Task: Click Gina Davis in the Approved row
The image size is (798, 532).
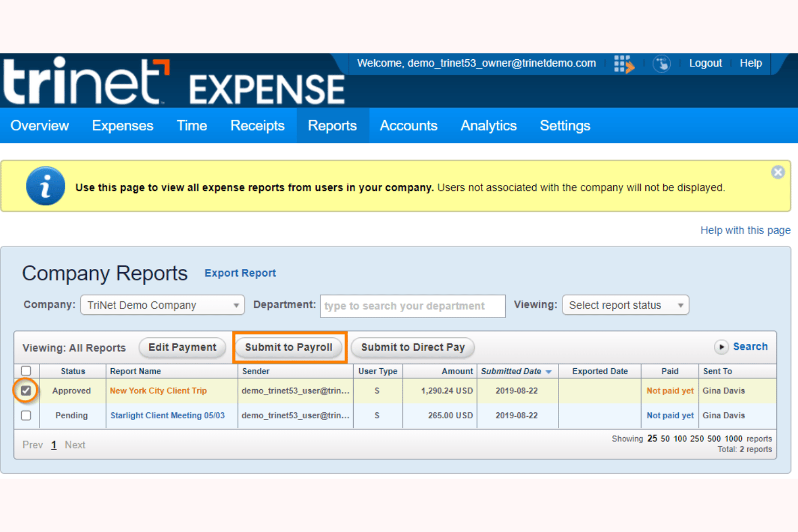Action: click(x=724, y=391)
